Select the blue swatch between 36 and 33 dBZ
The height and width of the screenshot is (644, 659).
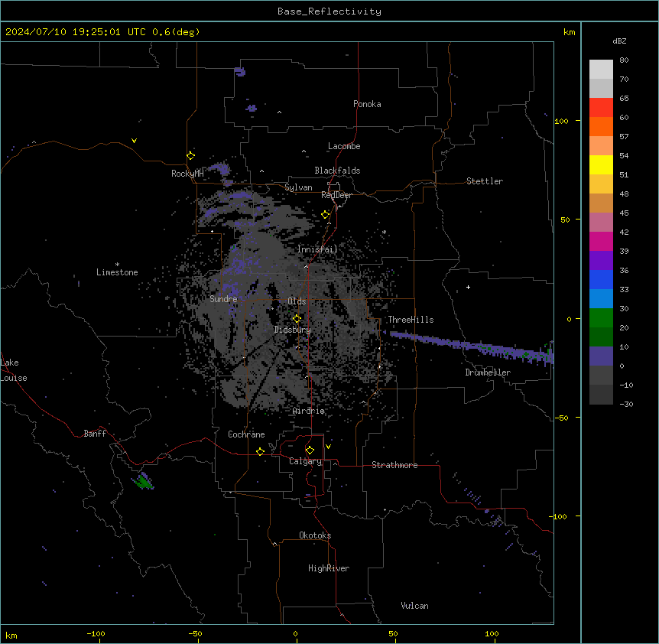(x=601, y=279)
